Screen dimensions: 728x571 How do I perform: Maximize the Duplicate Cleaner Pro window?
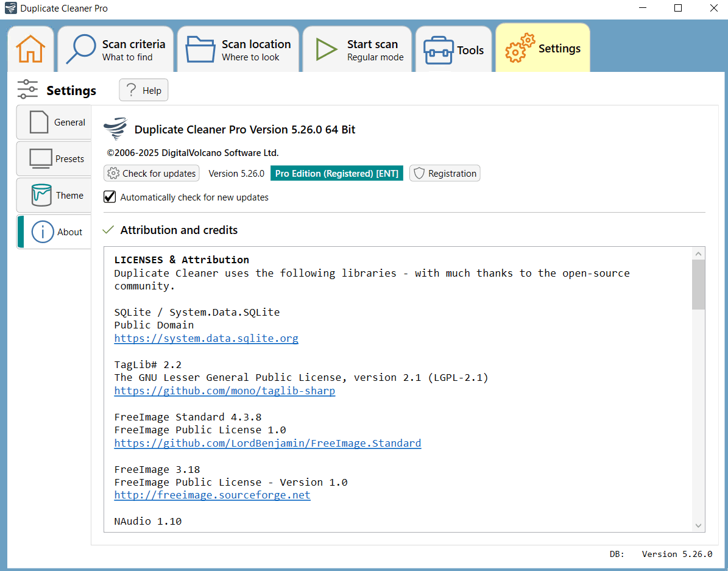pyautogui.click(x=678, y=9)
